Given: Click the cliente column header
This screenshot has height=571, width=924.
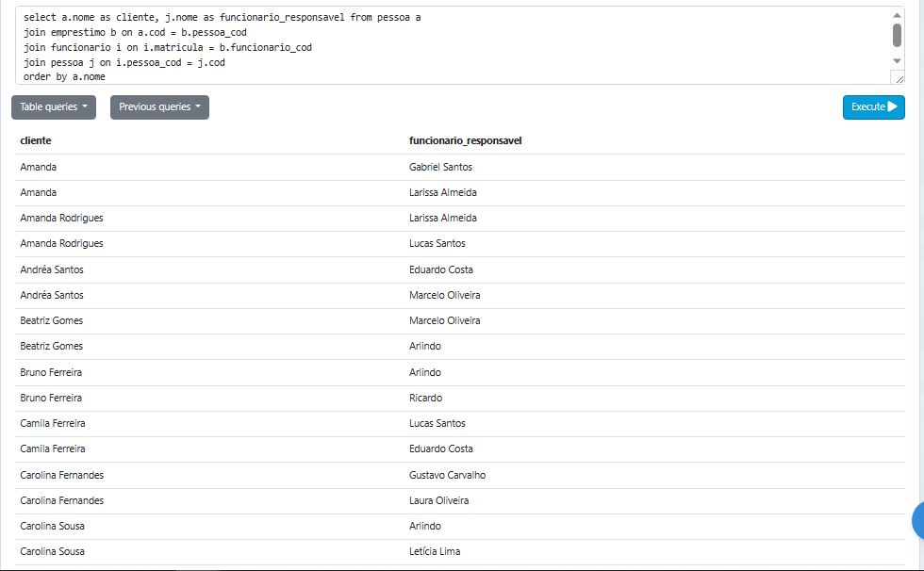Looking at the screenshot, I should (x=36, y=140).
